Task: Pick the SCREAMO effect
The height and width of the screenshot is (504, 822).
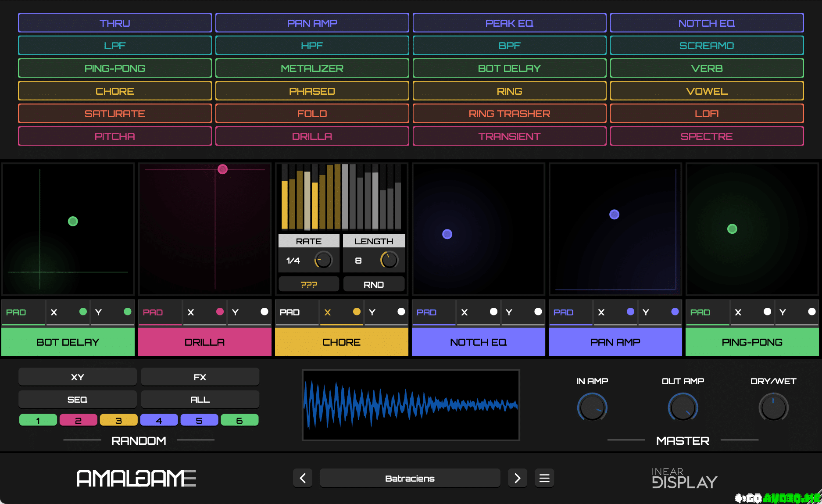Action: click(x=707, y=46)
